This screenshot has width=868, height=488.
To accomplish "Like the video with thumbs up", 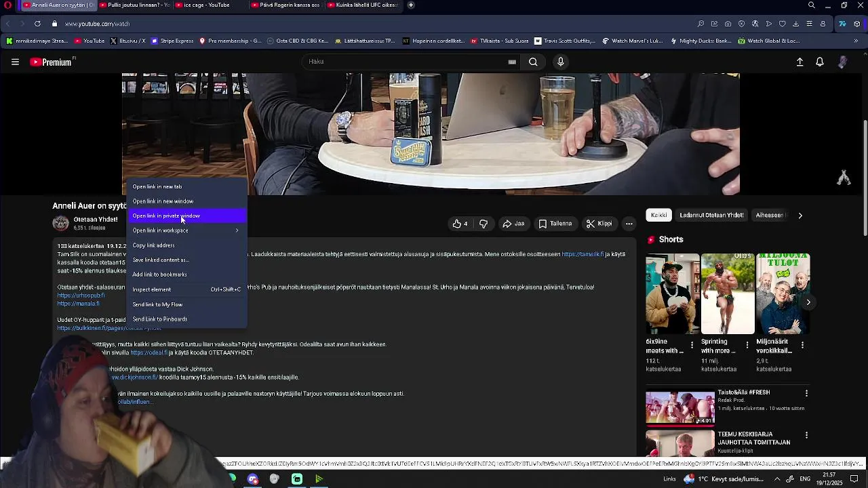I will [460, 224].
